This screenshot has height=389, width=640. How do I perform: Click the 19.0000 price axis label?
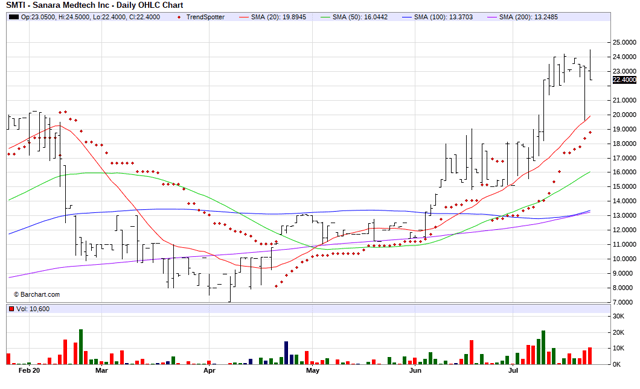coord(624,129)
